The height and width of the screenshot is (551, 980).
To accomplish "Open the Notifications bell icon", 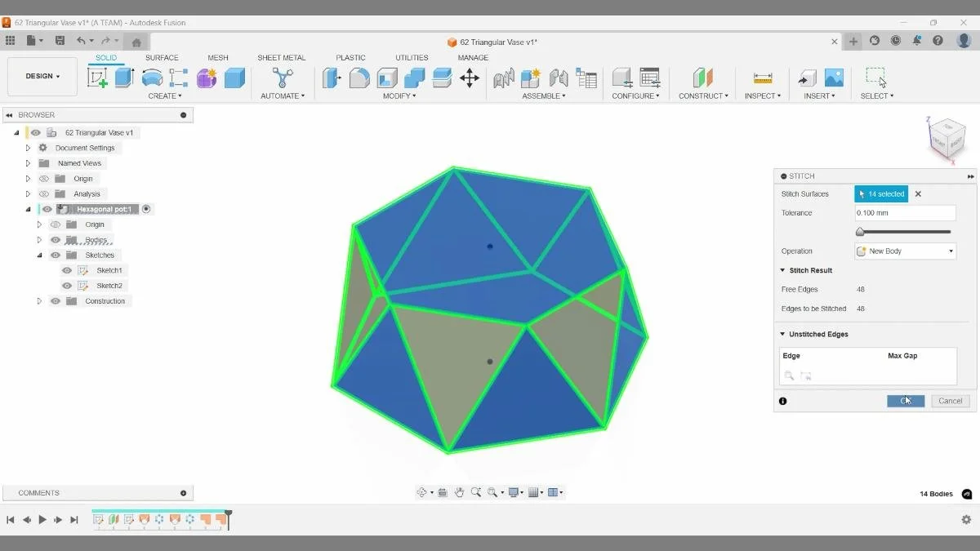I will (x=917, y=41).
